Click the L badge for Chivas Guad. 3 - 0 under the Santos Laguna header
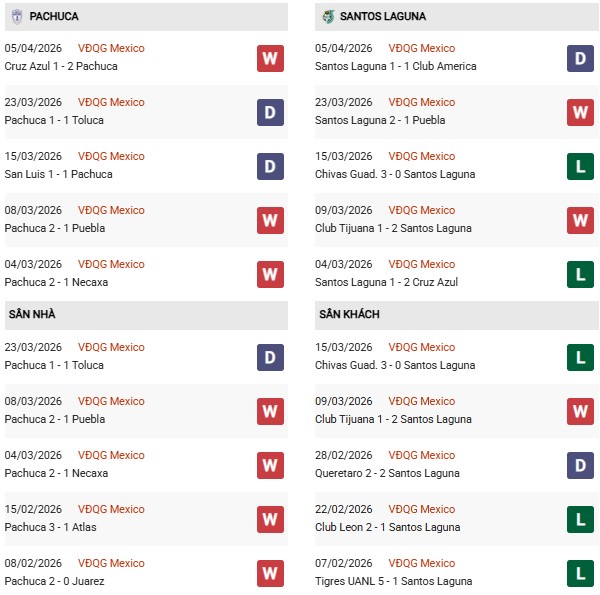 coord(580,166)
